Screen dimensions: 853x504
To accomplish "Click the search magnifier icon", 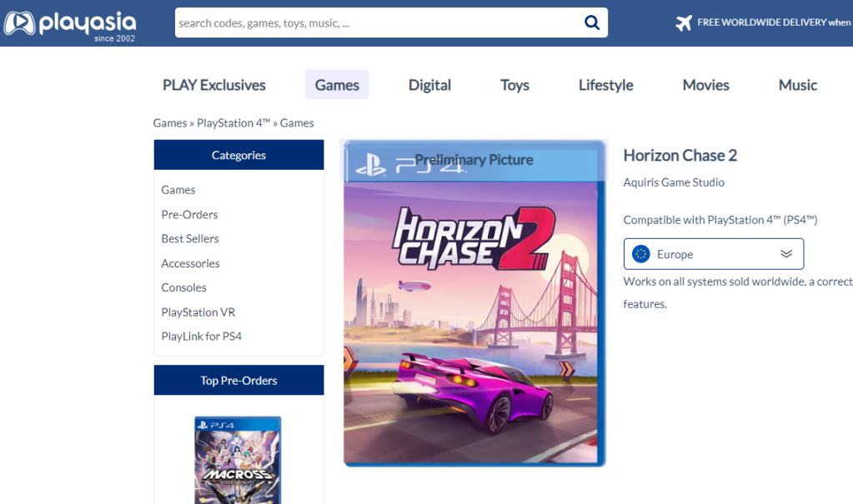I will tap(592, 23).
